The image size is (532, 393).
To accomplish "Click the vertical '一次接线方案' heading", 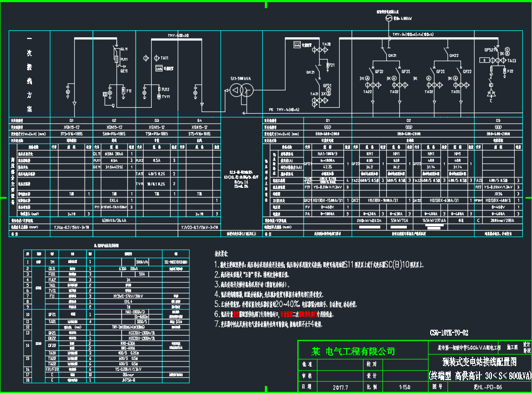I will (29, 74).
